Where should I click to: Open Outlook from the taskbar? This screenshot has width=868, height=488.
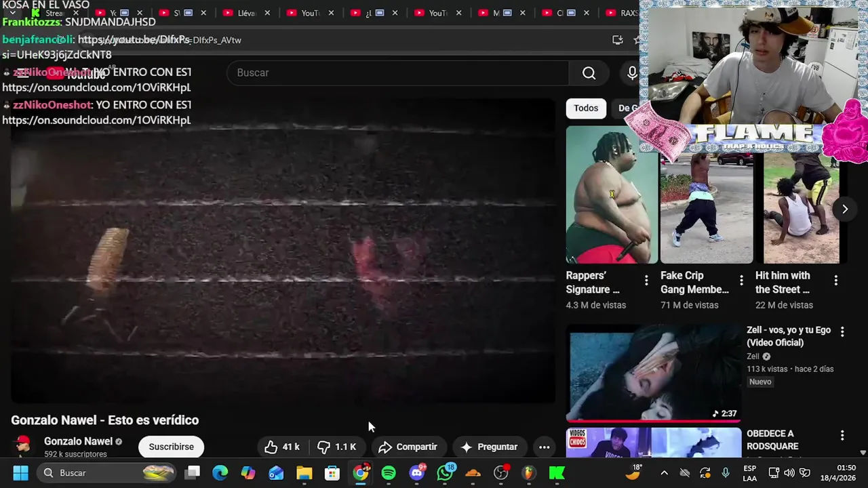point(276,472)
